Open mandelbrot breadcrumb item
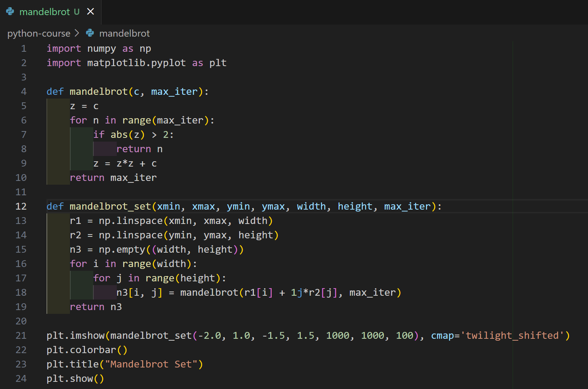 (x=124, y=33)
